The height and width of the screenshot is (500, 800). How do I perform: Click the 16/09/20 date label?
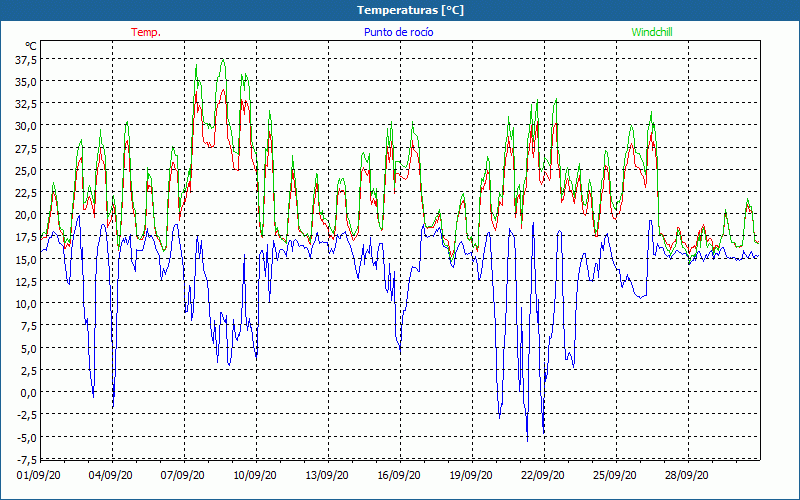399,475
